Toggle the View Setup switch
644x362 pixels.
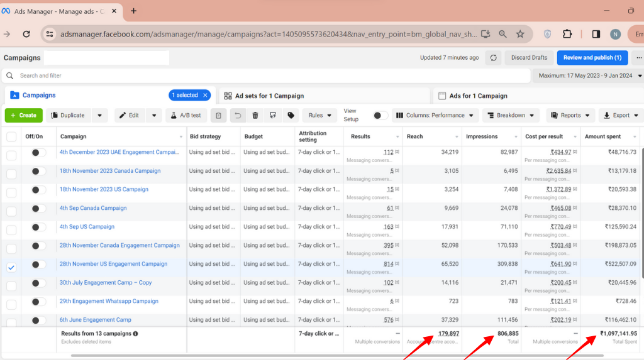(380, 116)
